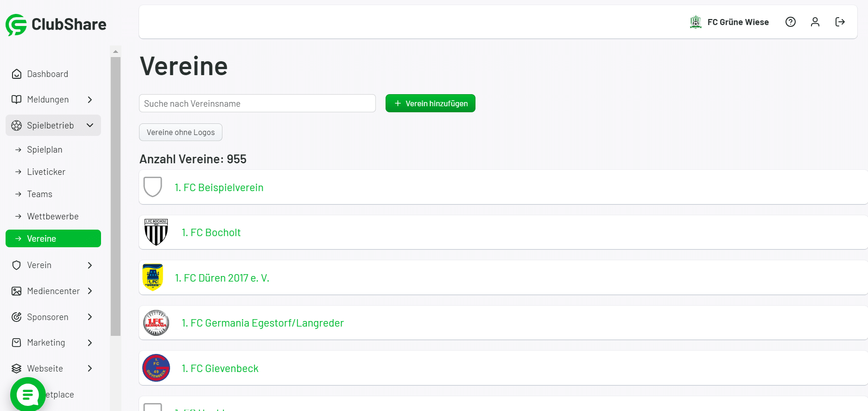868x411 pixels.
Task: Click the 1. FC Bocholt club logo
Action: point(156,232)
